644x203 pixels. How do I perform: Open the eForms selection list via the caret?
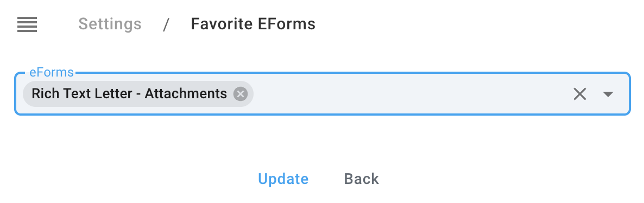608,94
